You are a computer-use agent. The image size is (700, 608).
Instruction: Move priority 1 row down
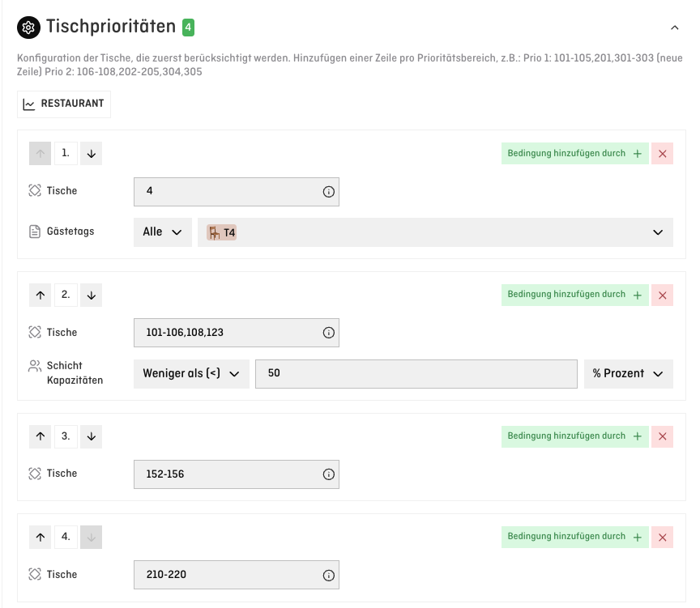(91, 153)
